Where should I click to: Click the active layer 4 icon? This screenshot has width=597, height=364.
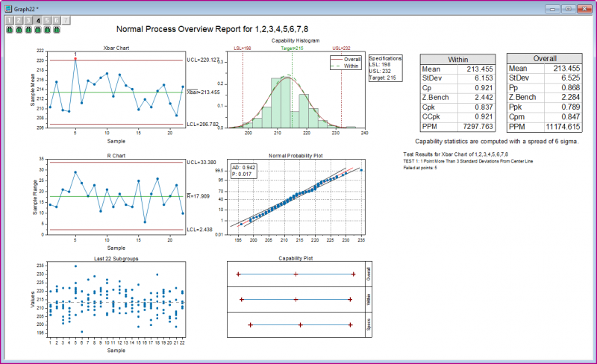tap(38, 20)
